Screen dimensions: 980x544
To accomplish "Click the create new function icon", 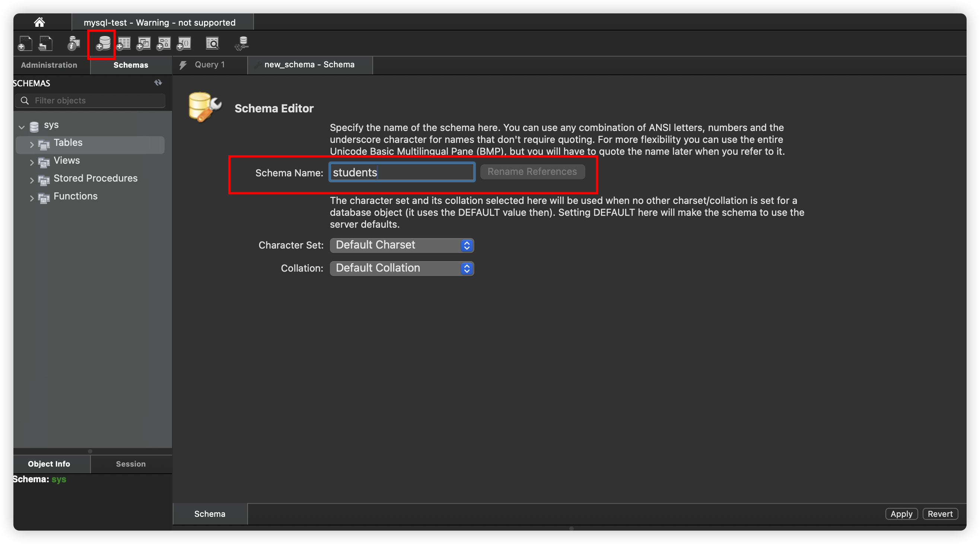I will (184, 43).
